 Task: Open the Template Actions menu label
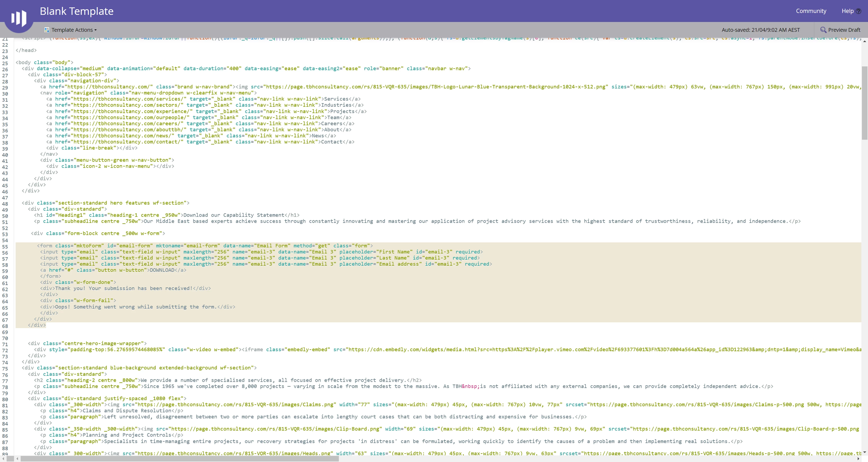(72, 30)
